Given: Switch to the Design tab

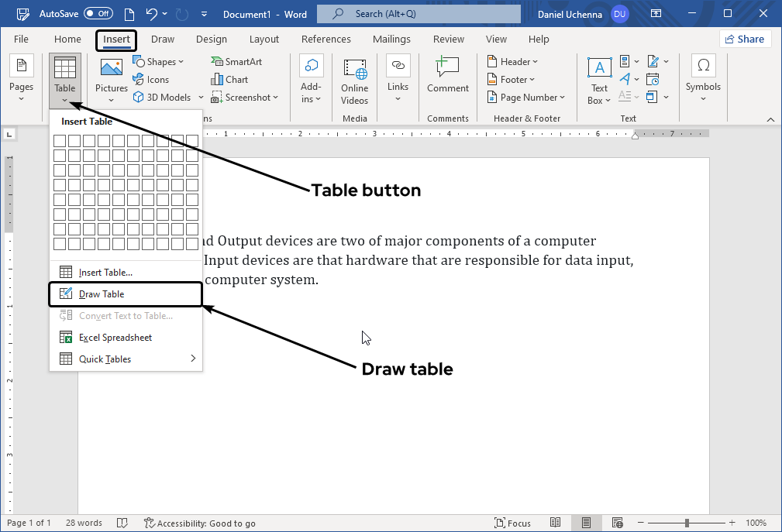Looking at the screenshot, I should pos(211,39).
